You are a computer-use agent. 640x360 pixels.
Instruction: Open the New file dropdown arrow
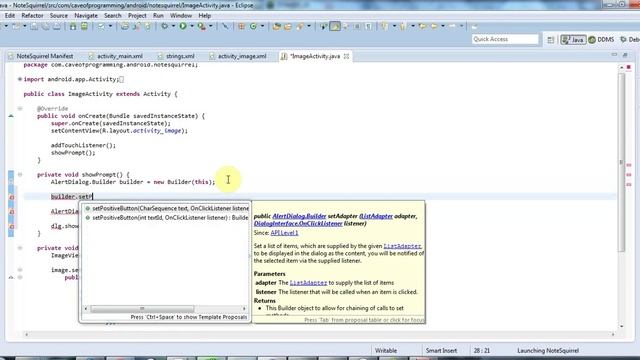(x=24, y=27)
